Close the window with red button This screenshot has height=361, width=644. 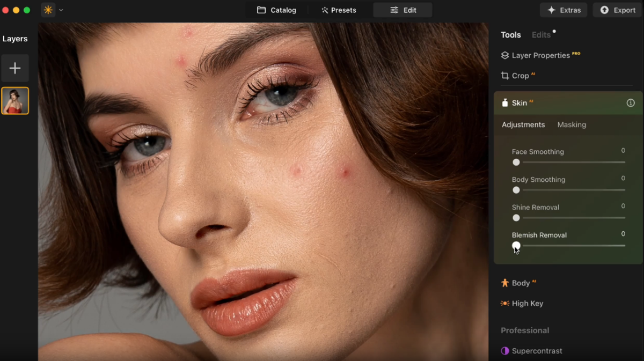6,10
